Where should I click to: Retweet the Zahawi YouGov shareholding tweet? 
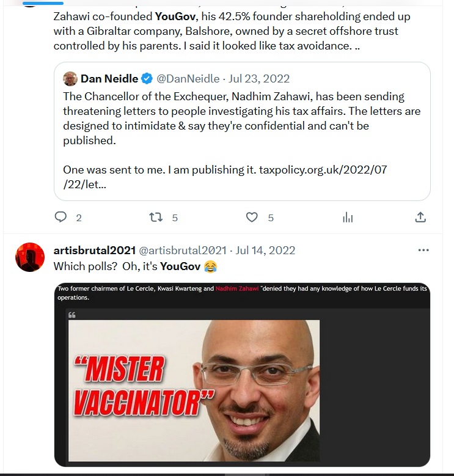(156, 218)
